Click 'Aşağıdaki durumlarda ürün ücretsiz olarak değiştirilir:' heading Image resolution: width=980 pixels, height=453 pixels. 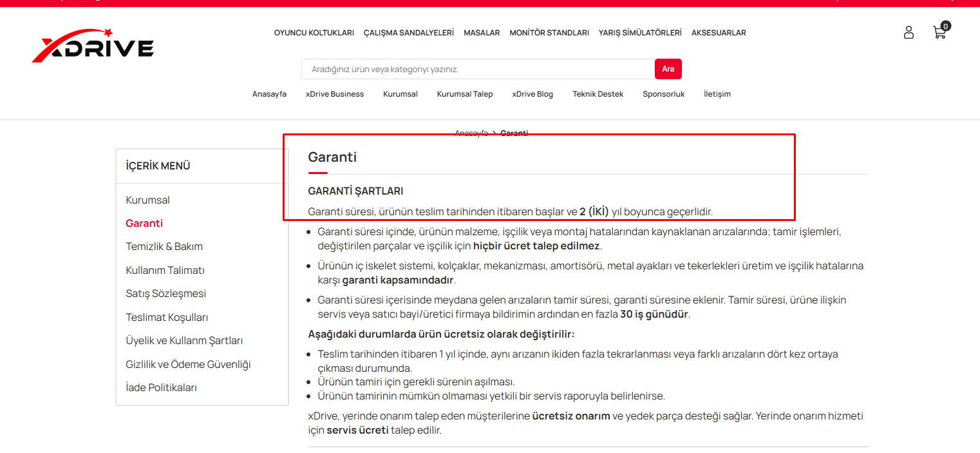[441, 334]
